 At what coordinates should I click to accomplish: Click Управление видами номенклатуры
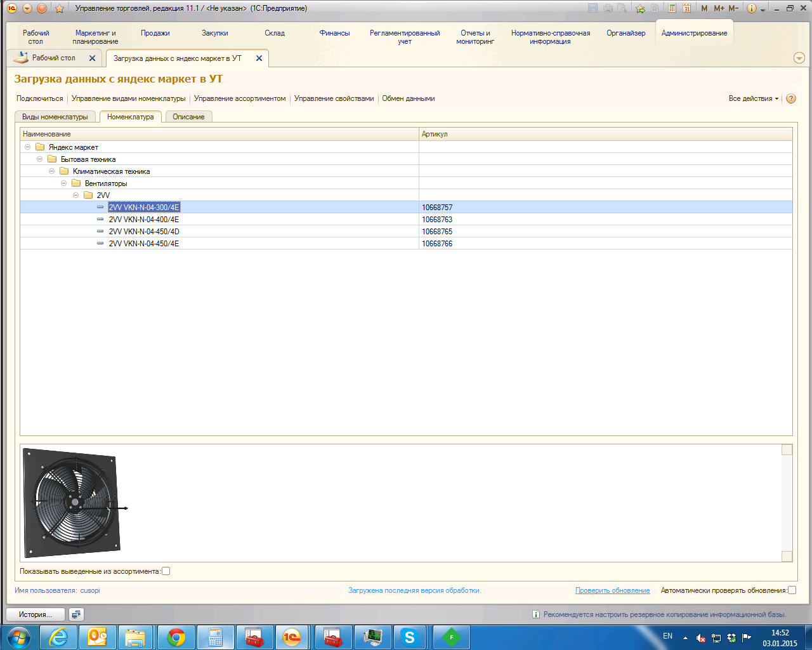[129, 98]
